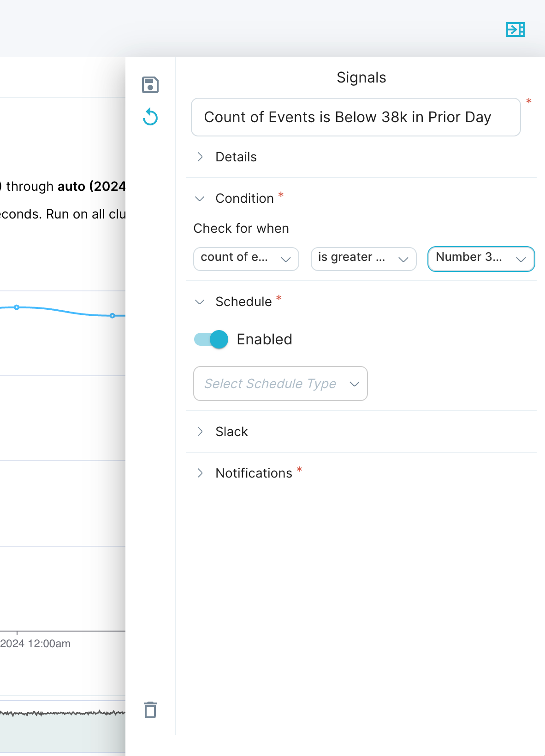The width and height of the screenshot is (545, 756).
Task: Click the timeline overview strip below chart
Action: pyautogui.click(x=63, y=726)
